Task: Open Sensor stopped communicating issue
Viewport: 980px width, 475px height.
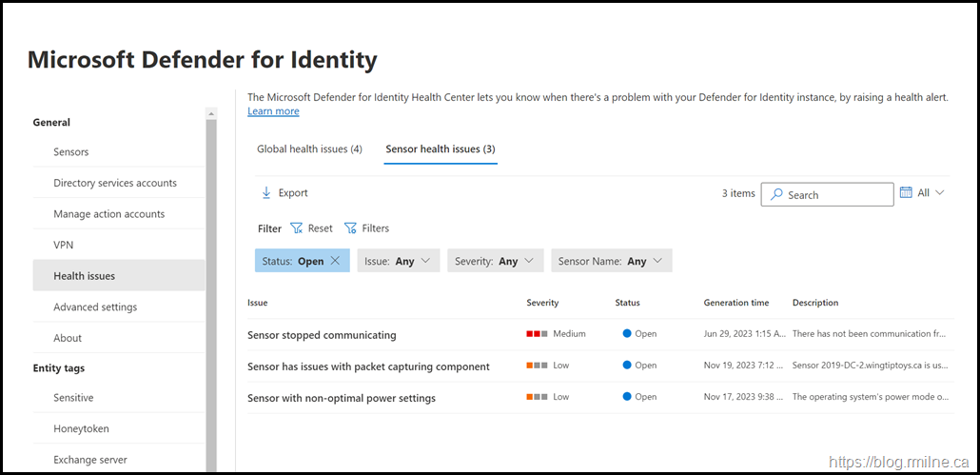Action: [x=322, y=335]
